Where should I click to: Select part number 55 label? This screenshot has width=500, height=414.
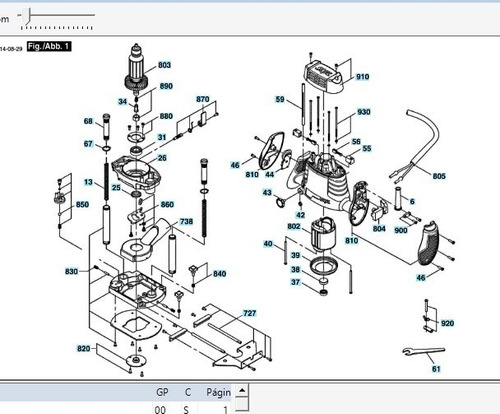[x=367, y=148]
